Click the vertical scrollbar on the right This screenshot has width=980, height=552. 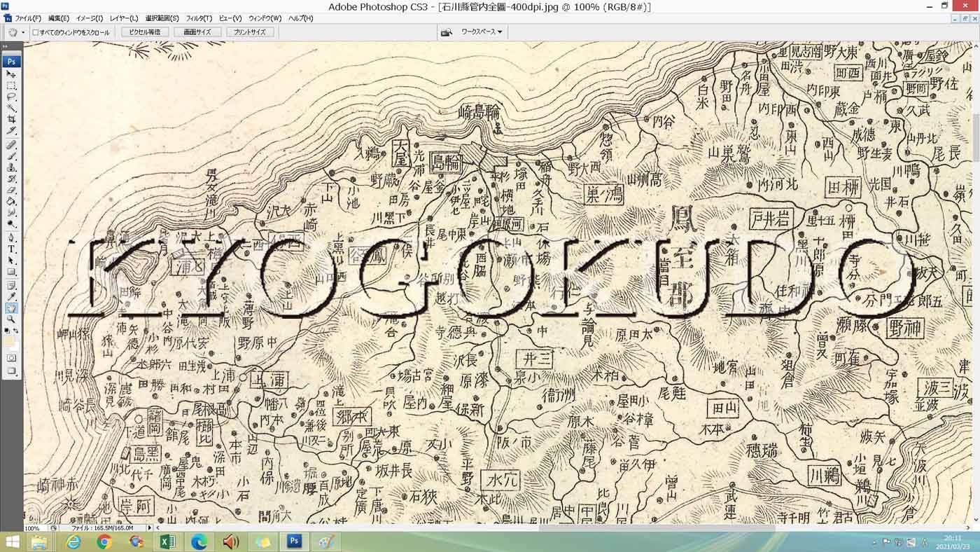point(976,282)
